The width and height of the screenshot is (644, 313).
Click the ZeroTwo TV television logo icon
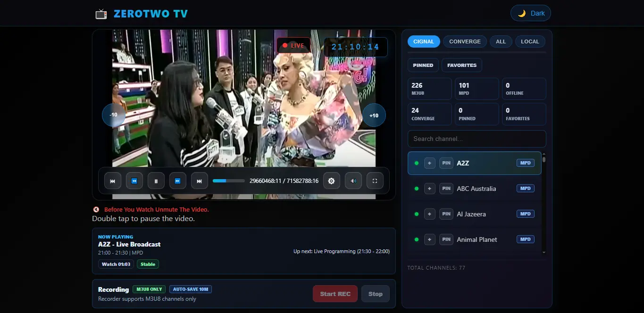(x=101, y=14)
